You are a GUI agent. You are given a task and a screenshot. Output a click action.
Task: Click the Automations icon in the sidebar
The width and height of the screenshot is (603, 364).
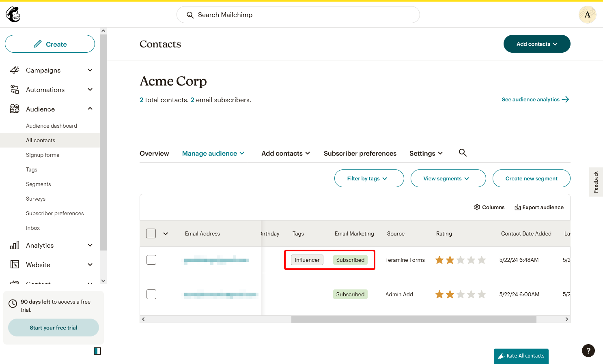(x=15, y=90)
